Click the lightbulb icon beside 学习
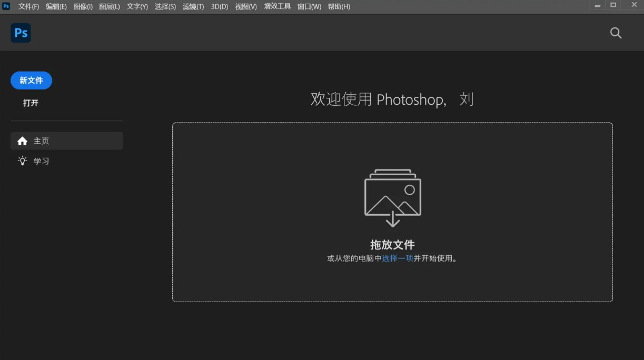The height and width of the screenshot is (360, 644). click(x=22, y=161)
